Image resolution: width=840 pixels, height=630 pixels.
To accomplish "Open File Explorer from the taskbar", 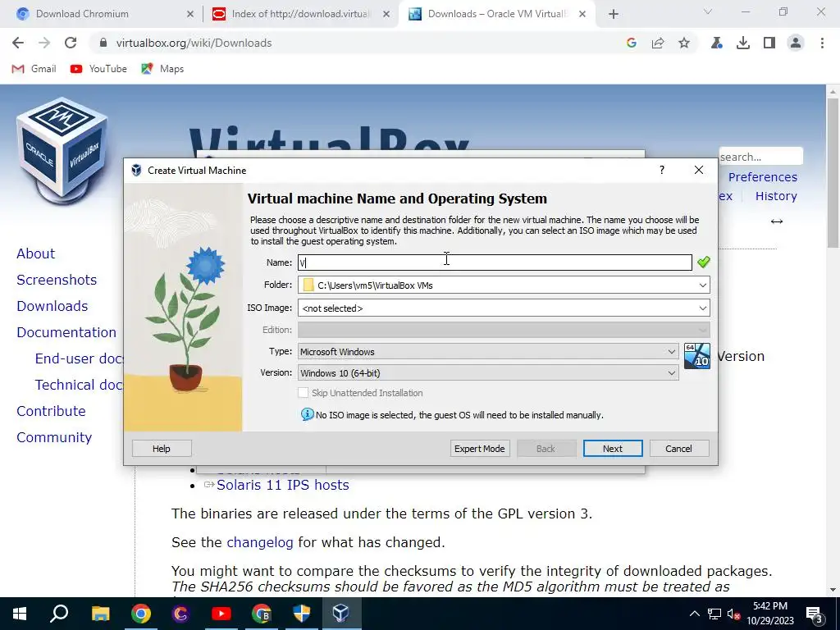I will point(100,614).
